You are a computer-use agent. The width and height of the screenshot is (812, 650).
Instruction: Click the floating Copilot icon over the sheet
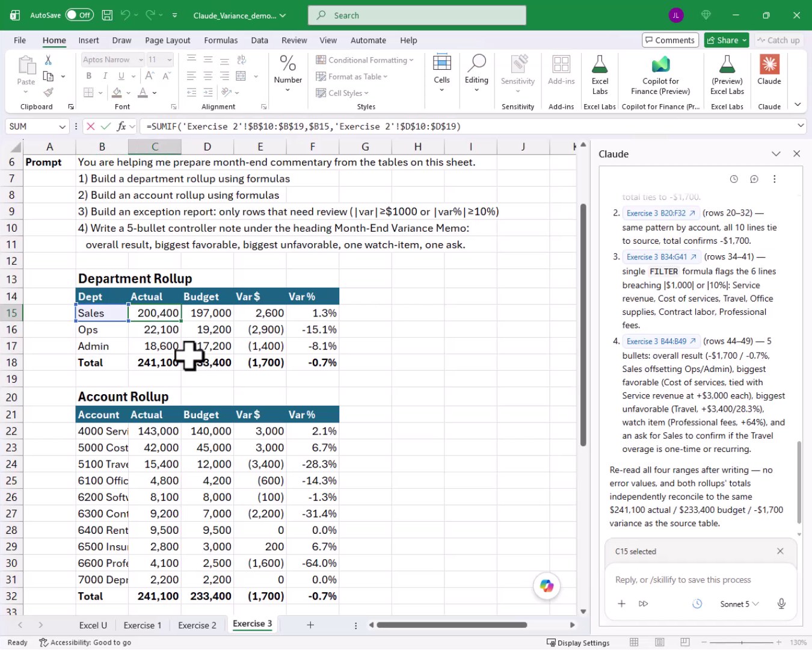pyautogui.click(x=547, y=586)
